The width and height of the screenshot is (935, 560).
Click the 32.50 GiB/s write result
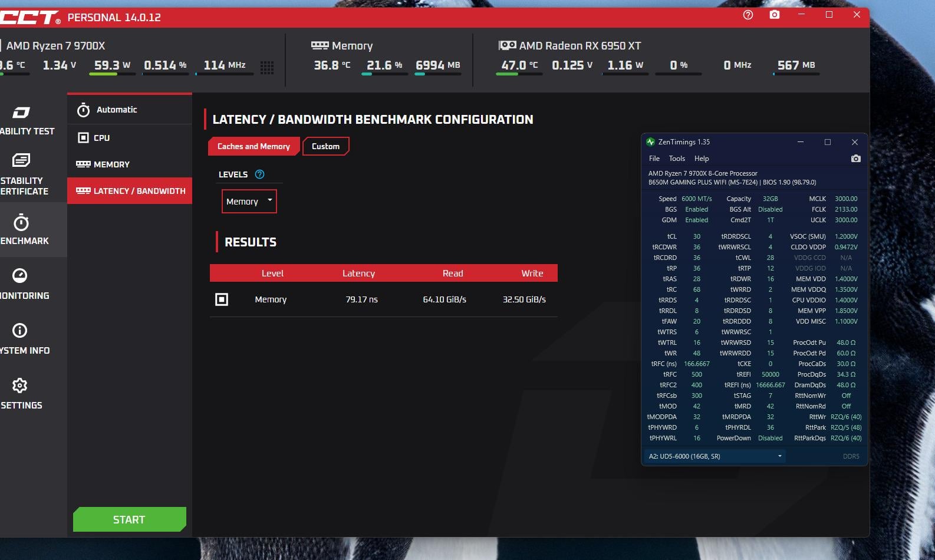pyautogui.click(x=524, y=299)
